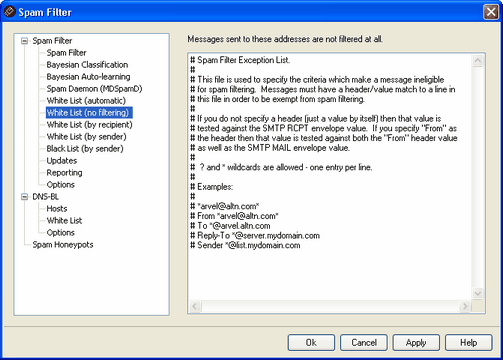Image resolution: width=503 pixels, height=360 pixels.
Task: Open White List (by sender) page
Action: [x=87, y=137]
